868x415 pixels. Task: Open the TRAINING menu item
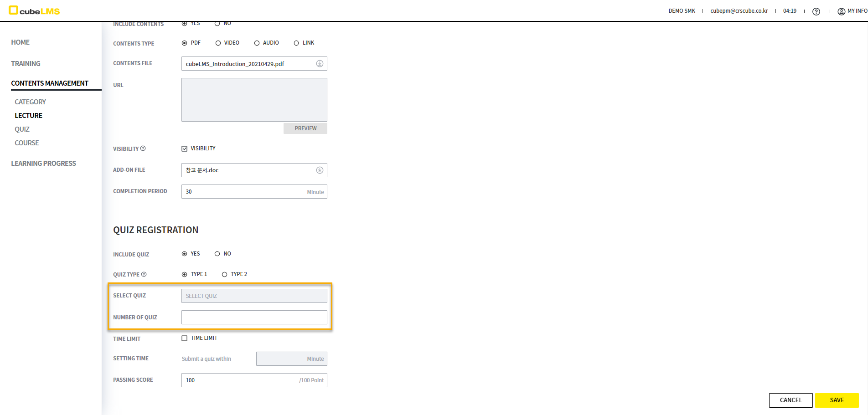click(26, 64)
